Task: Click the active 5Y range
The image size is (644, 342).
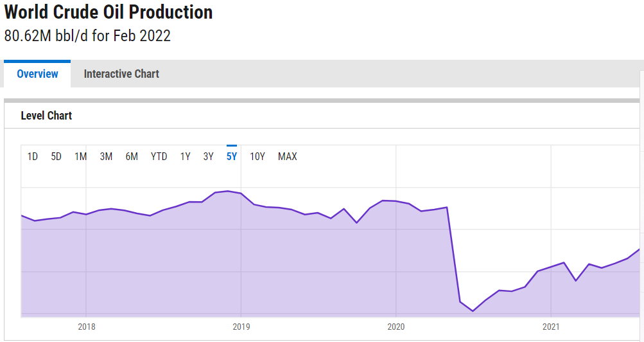Action: click(x=232, y=156)
